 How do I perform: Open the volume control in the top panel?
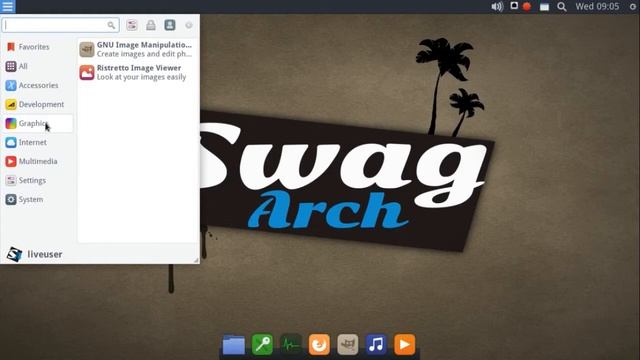[x=497, y=7]
